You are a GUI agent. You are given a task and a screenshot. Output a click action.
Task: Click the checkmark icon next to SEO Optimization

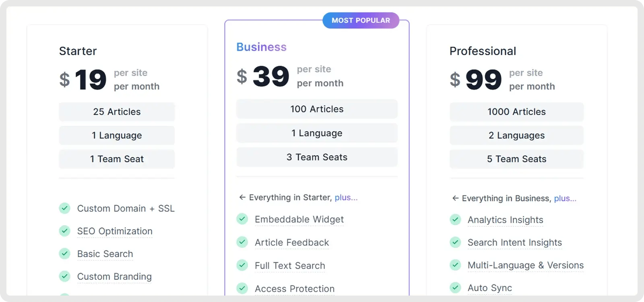pos(64,231)
